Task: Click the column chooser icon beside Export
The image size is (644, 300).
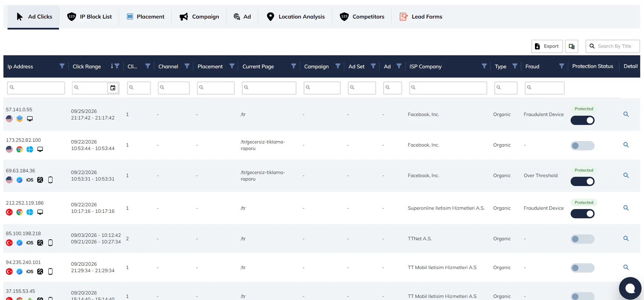Action: (x=572, y=46)
